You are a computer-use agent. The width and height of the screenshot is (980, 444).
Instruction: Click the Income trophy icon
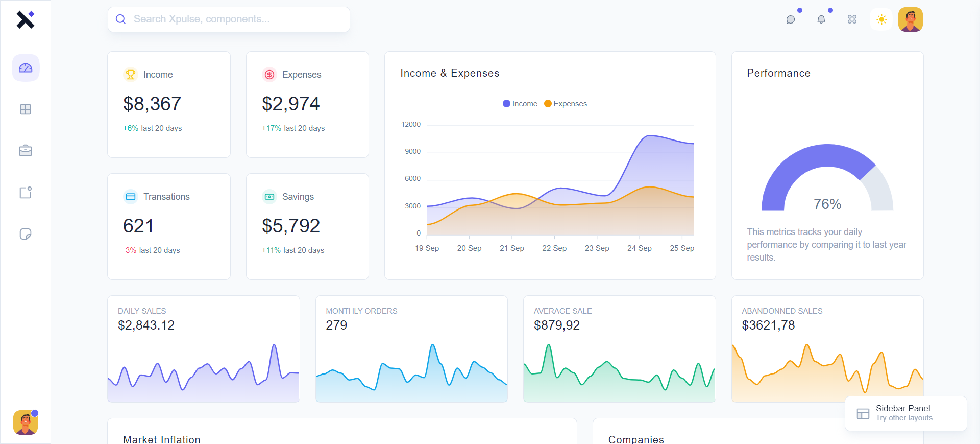131,75
